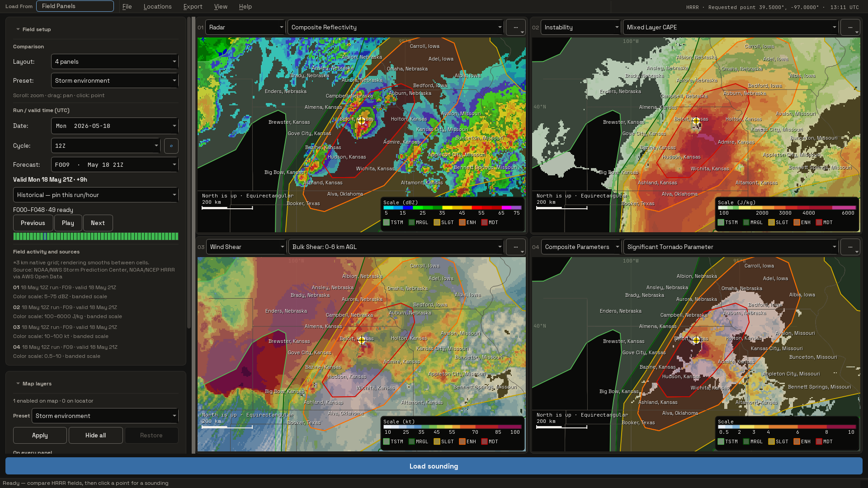Screen dimensions: 868x488
Task: Open the File menu
Action: (x=127, y=7)
